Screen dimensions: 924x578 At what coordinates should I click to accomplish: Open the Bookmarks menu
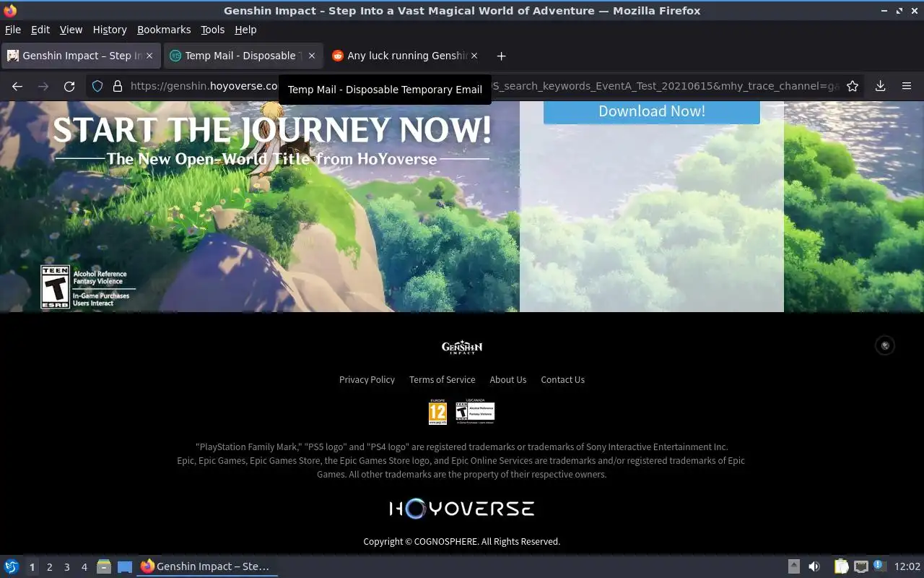(164, 30)
